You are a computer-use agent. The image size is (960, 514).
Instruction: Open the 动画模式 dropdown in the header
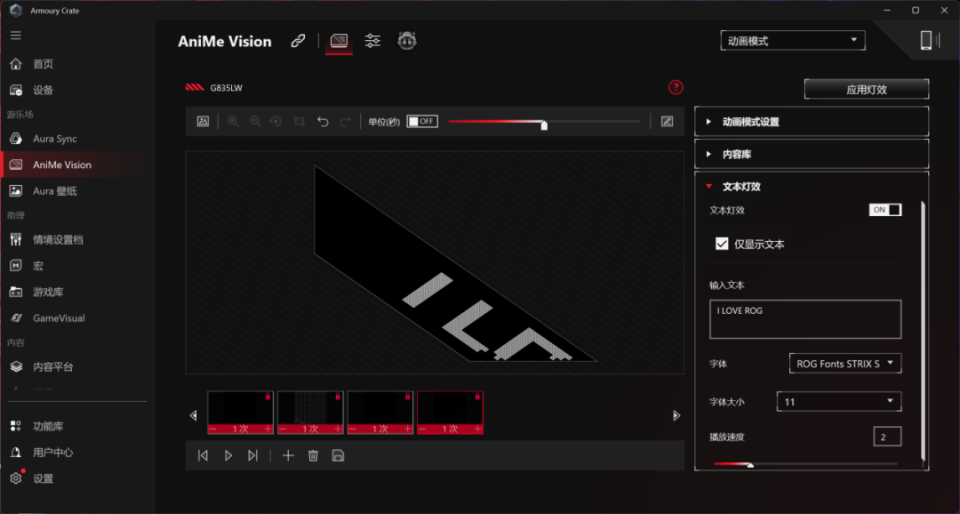click(793, 41)
